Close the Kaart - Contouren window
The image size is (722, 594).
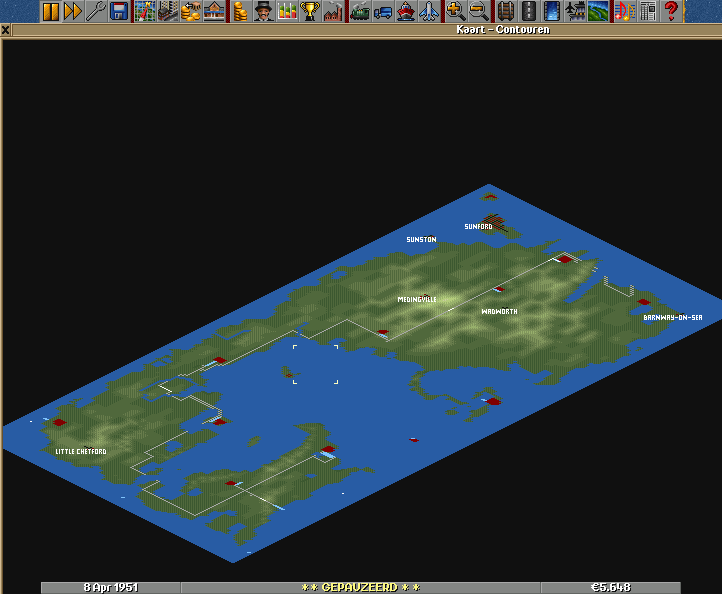click(x=6, y=30)
